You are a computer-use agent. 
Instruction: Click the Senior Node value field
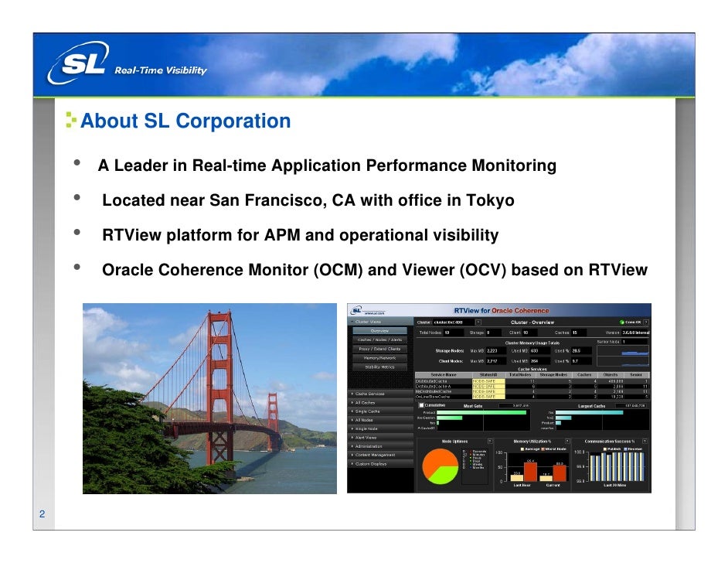click(634, 341)
